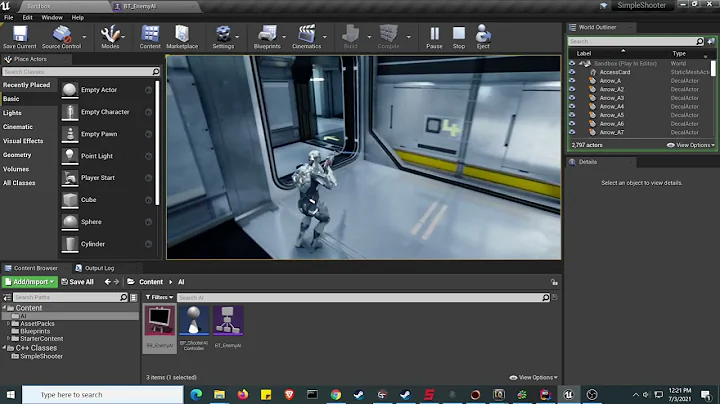Open Content Browser View Options dropdown
Image resolution: width=720 pixels, height=404 pixels.
[x=534, y=377]
